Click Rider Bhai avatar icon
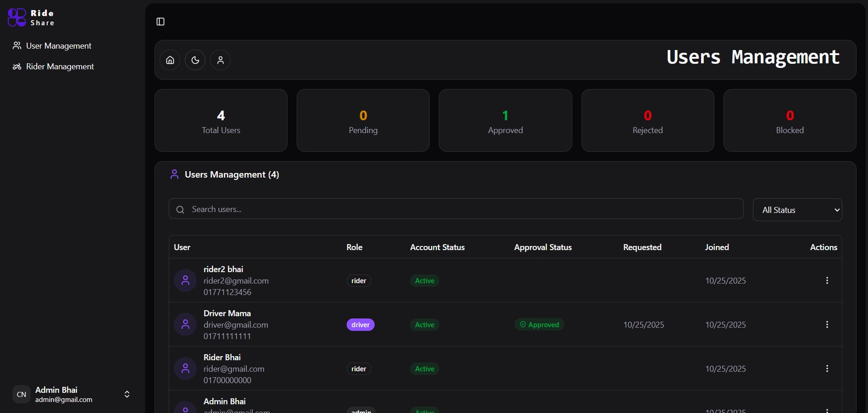Screen dimensions: 868x413 [x=186, y=368]
